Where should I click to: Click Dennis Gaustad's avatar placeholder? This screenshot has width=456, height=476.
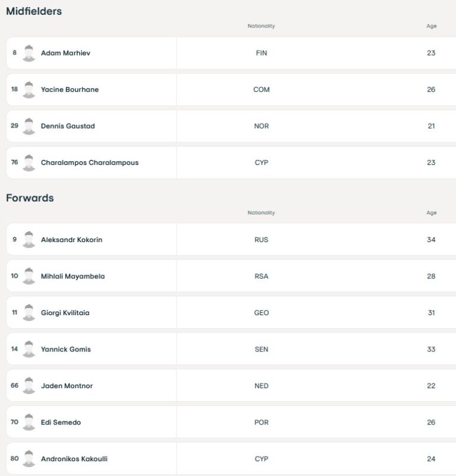[28, 126]
